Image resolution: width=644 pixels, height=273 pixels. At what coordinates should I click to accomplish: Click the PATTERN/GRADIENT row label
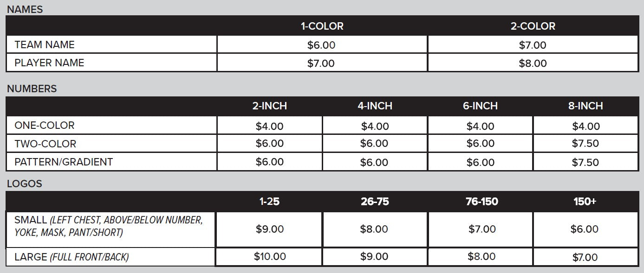tap(64, 162)
